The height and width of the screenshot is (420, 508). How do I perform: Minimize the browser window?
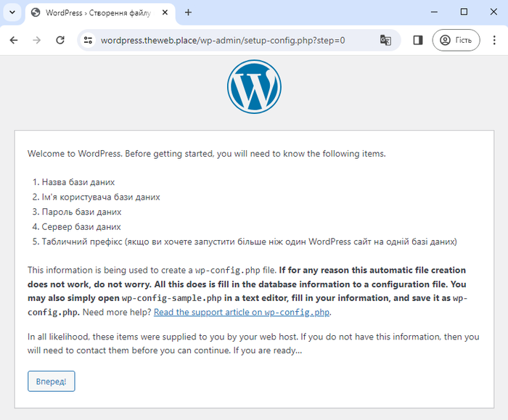click(x=434, y=12)
